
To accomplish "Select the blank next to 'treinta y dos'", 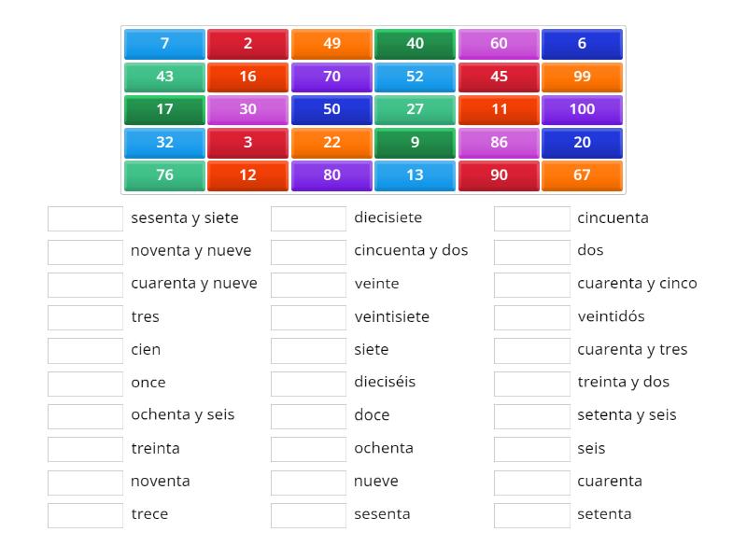I will (x=531, y=383).
